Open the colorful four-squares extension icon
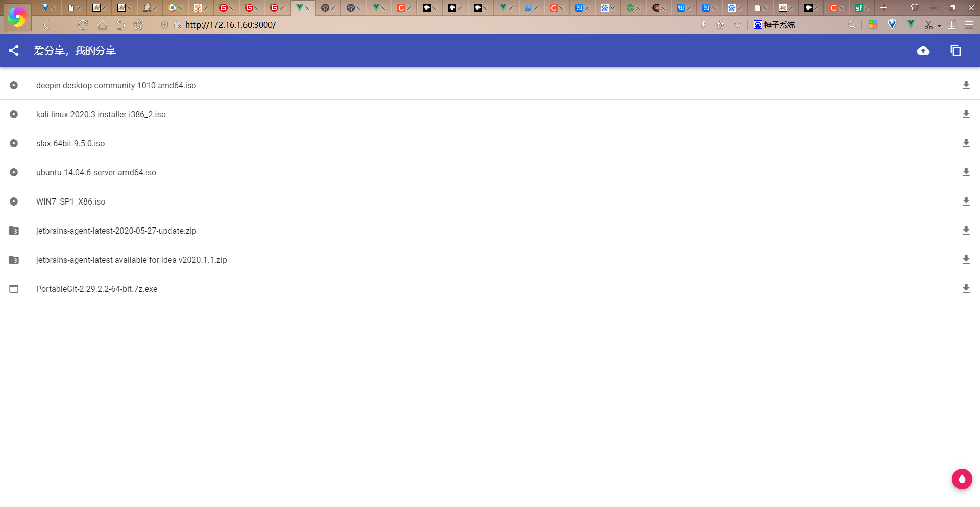 click(x=873, y=24)
